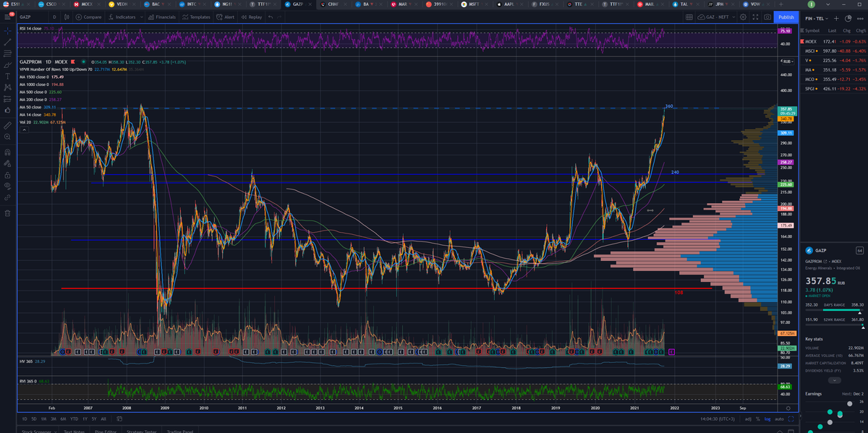This screenshot has width=868, height=433.
Task: Switch to the AAPL browser tab
Action: 509,4
